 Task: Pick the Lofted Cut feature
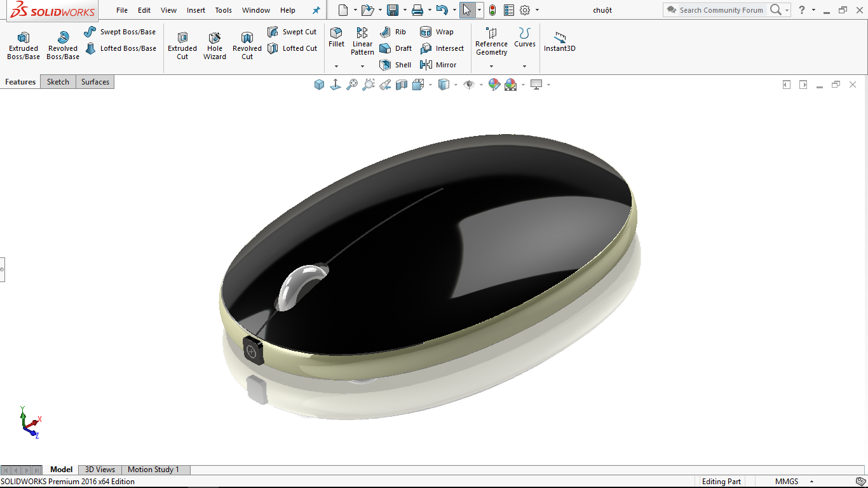click(292, 48)
